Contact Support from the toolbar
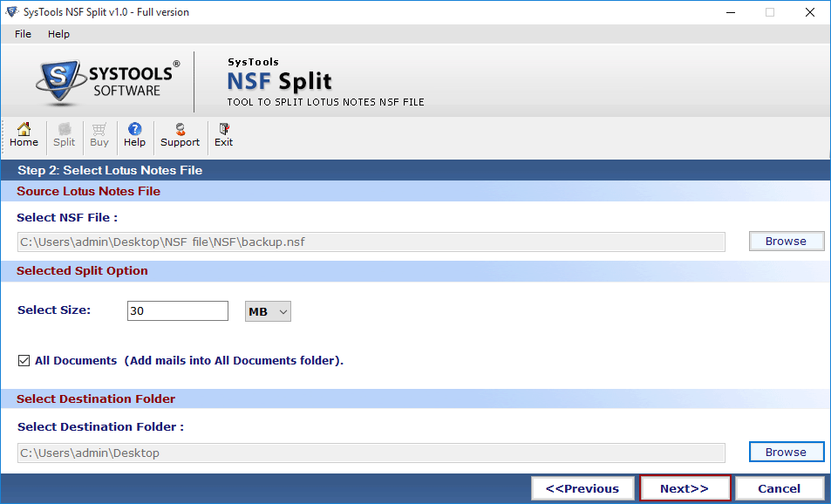The width and height of the screenshot is (831, 504). pos(181,135)
